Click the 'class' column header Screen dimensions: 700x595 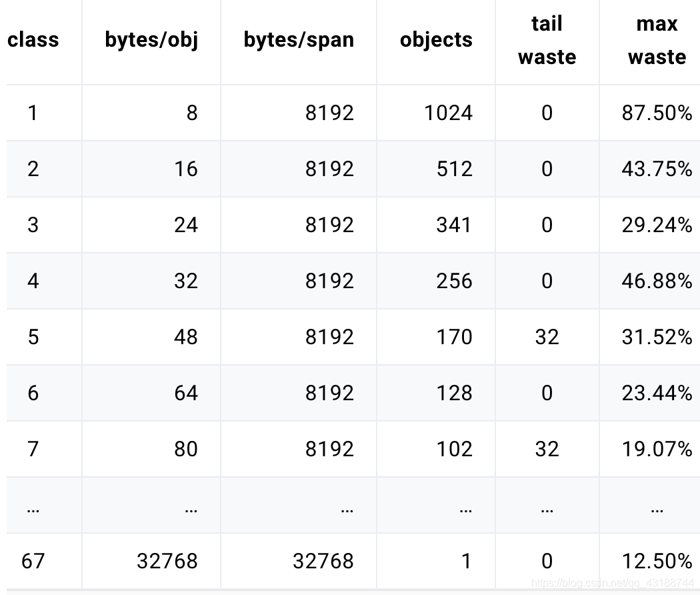(x=33, y=40)
